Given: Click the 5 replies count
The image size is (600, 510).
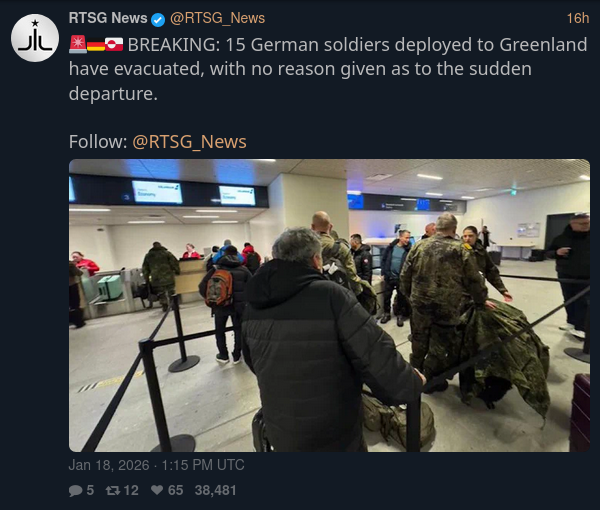Looking at the screenshot, I should (x=90, y=490).
